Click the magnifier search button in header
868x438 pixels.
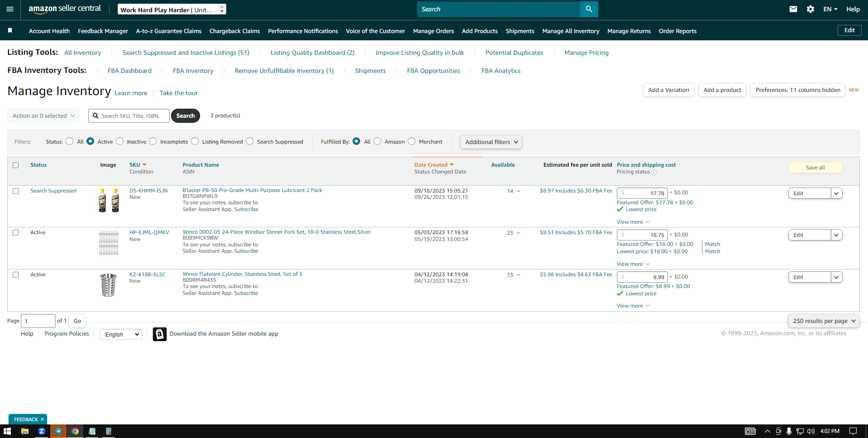tap(589, 9)
